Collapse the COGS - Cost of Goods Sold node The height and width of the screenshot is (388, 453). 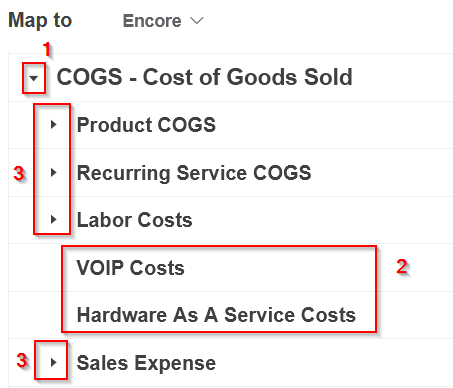(33, 78)
